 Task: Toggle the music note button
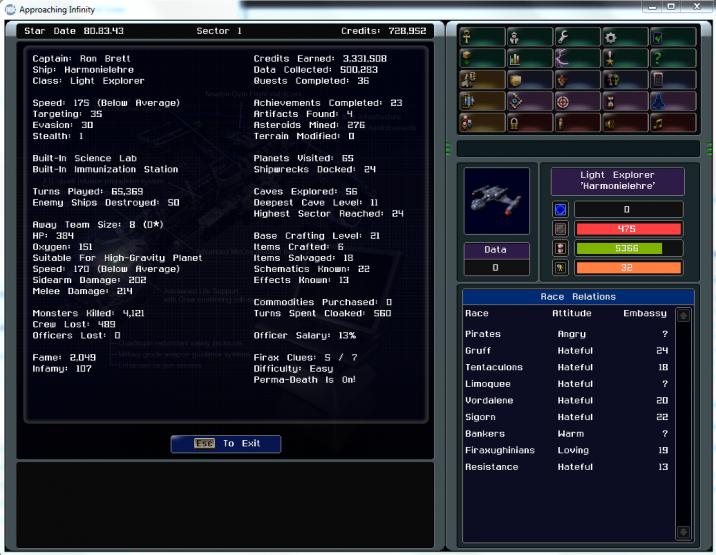[x=662, y=124]
